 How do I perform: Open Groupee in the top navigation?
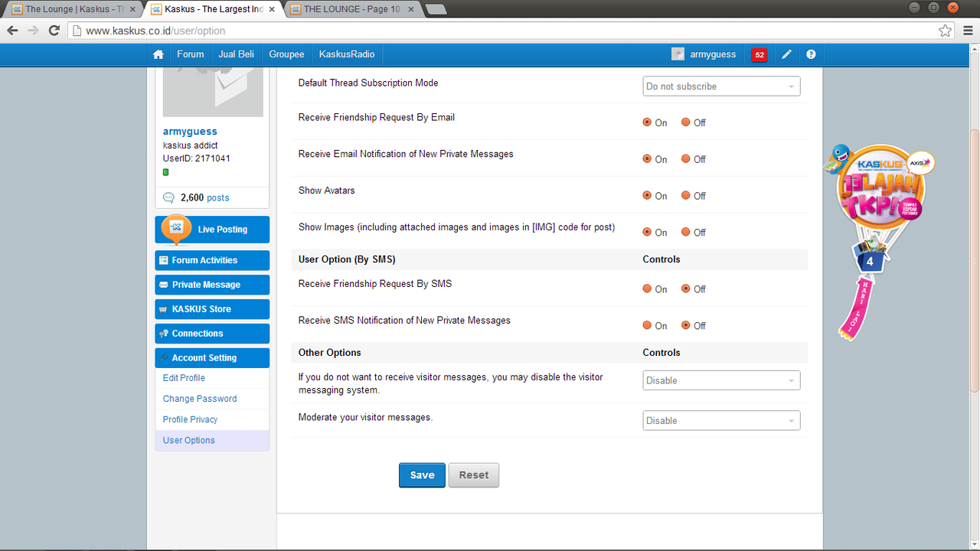coord(286,54)
